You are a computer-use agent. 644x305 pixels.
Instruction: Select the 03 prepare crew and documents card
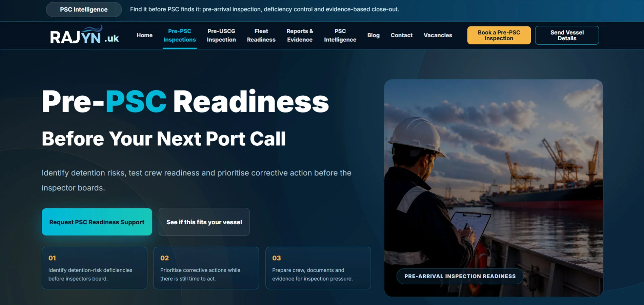click(x=318, y=268)
